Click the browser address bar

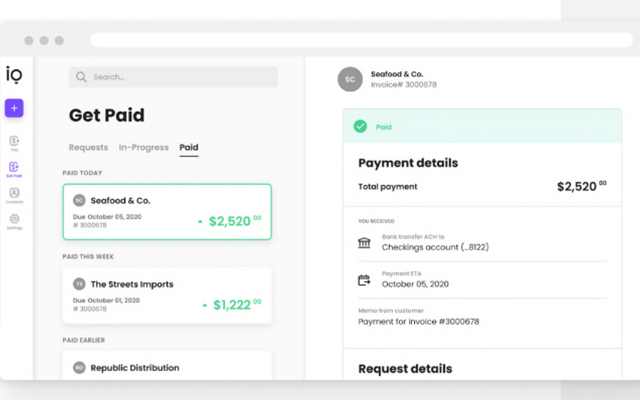click(x=362, y=40)
